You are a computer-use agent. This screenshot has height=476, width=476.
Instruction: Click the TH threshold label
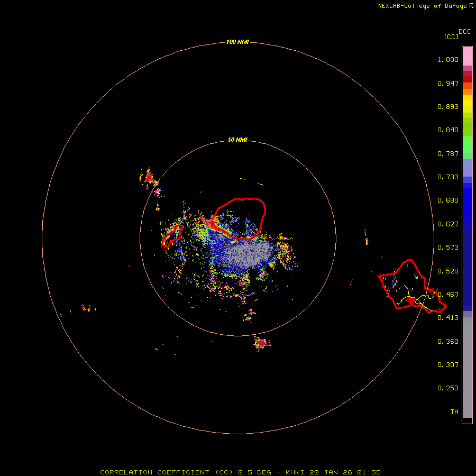[x=454, y=412]
